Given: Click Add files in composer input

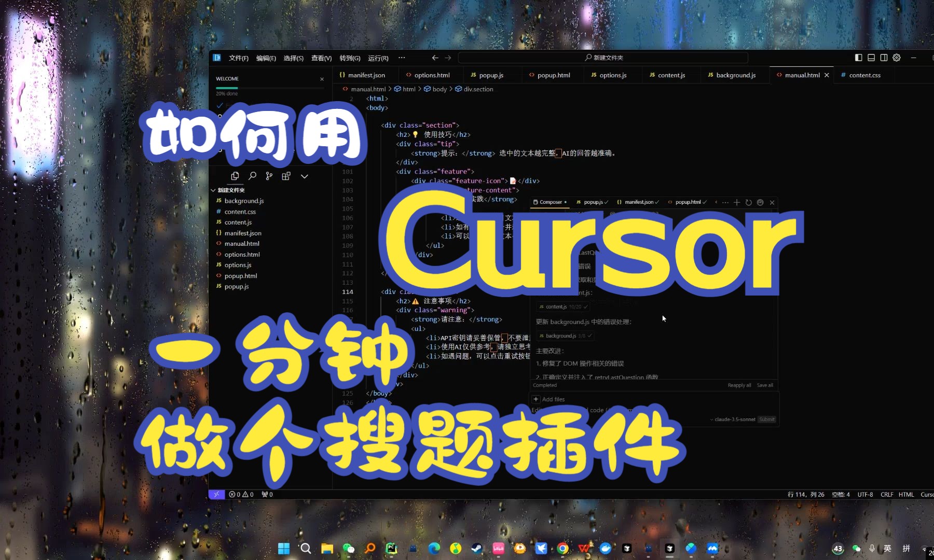Looking at the screenshot, I should click(549, 399).
